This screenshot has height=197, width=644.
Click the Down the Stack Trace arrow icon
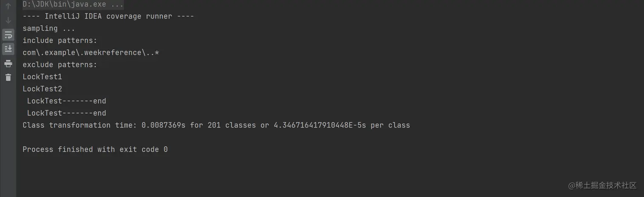8,20
